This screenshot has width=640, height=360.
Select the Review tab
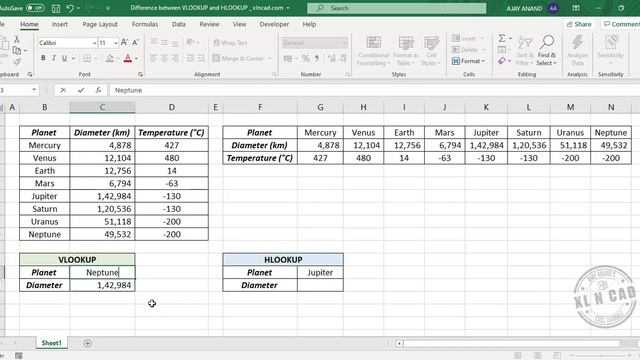pos(209,24)
